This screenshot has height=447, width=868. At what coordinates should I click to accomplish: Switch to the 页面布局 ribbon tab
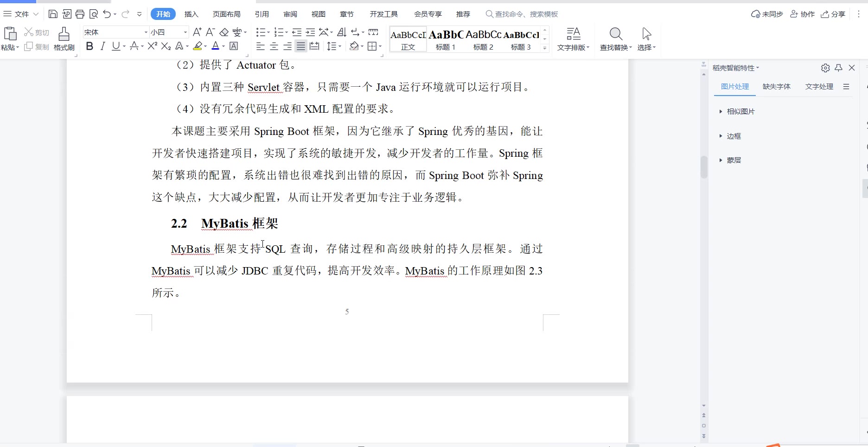click(x=226, y=14)
